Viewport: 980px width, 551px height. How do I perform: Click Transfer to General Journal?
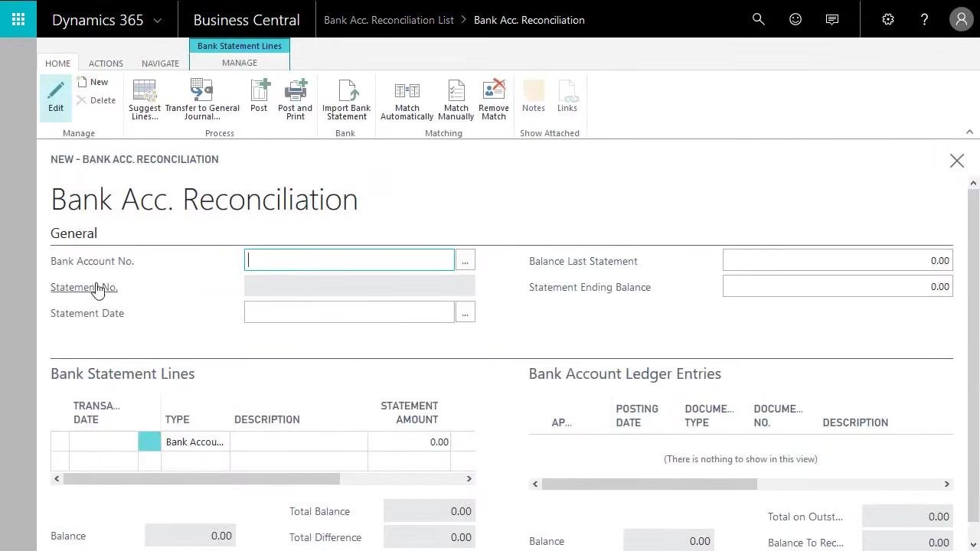tap(202, 99)
